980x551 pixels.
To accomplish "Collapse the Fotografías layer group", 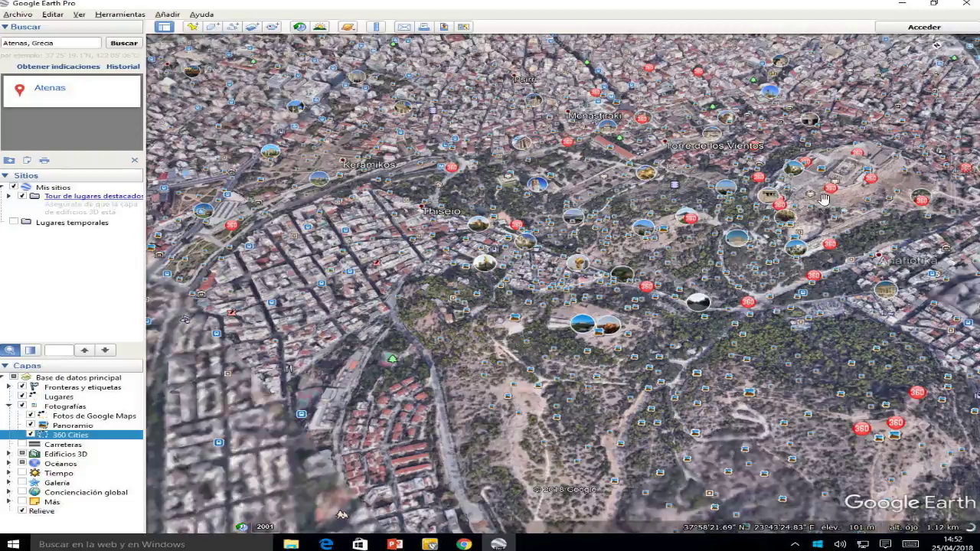I will click(9, 406).
